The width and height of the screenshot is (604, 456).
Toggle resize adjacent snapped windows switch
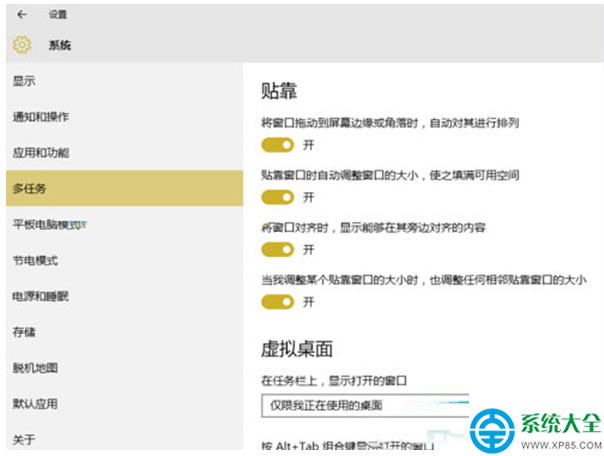(x=277, y=301)
